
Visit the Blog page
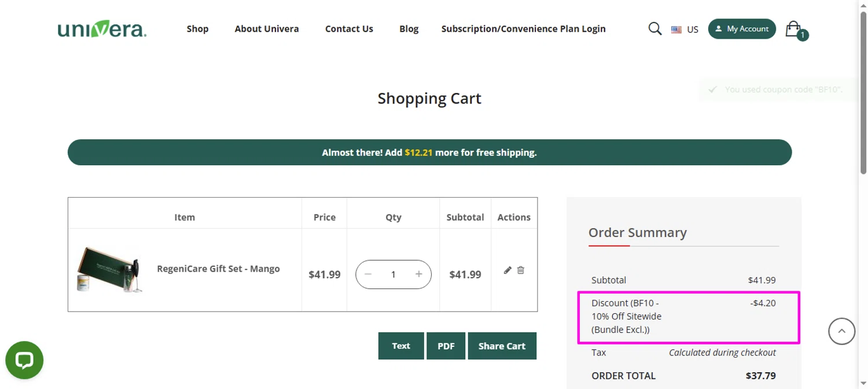[x=409, y=29]
